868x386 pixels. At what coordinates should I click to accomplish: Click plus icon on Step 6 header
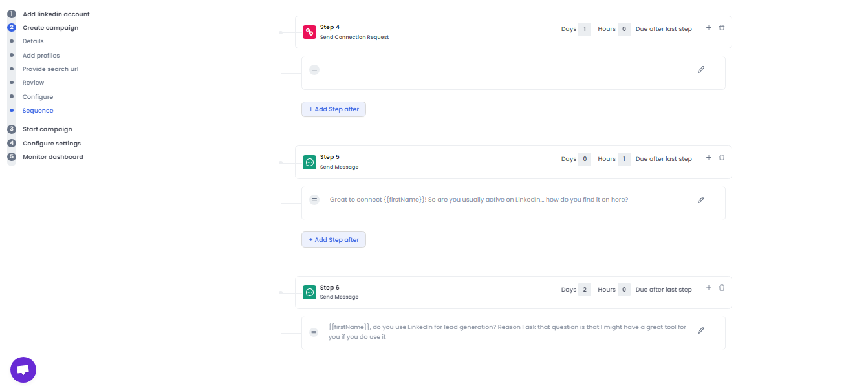click(x=708, y=288)
